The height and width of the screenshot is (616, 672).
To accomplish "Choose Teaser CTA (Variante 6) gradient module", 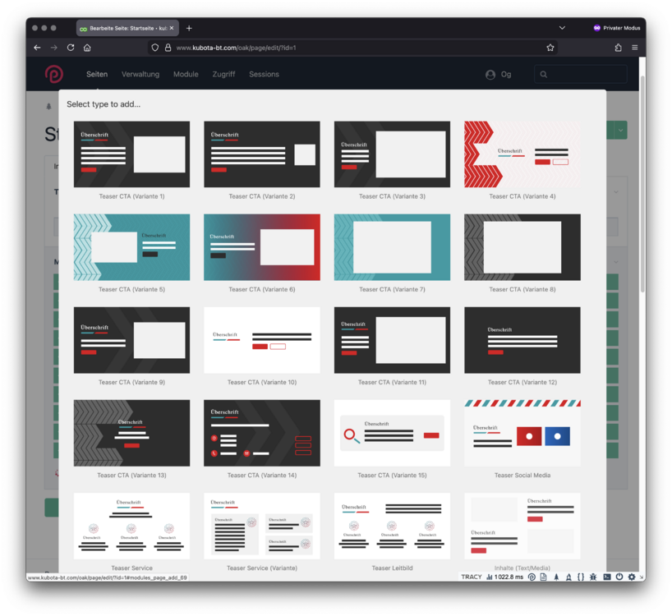I will tap(262, 247).
